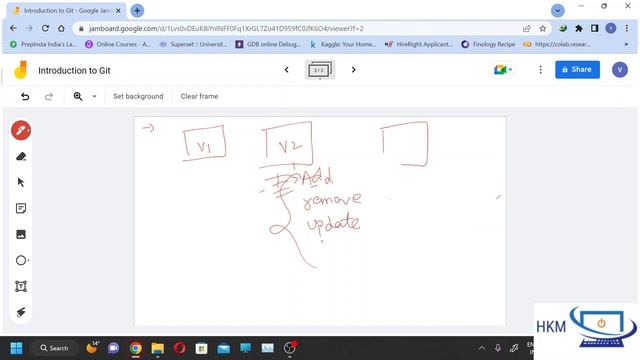Screen dimensions: 640x360
Task: Bookmark this page with star icon
Action: pos(542,28)
